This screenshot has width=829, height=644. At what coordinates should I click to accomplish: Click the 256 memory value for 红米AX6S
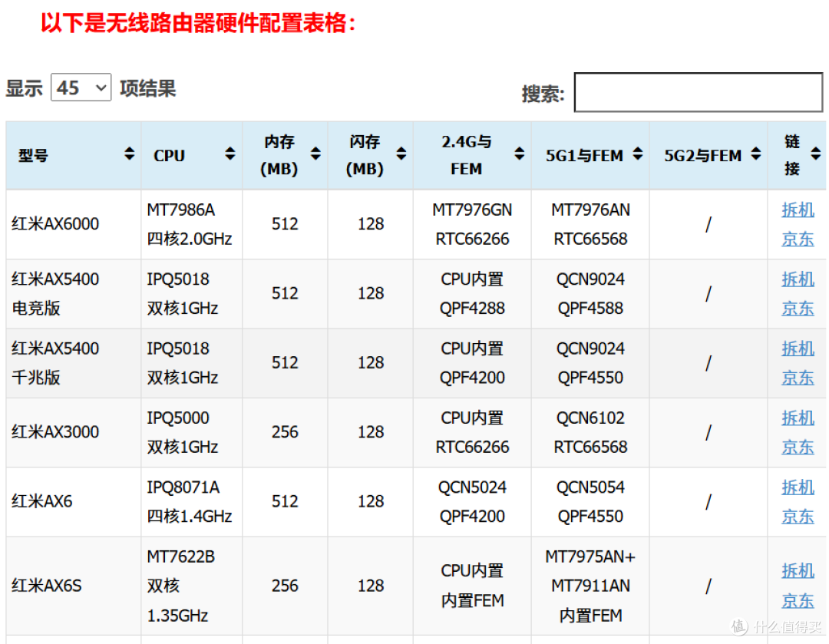(x=285, y=586)
